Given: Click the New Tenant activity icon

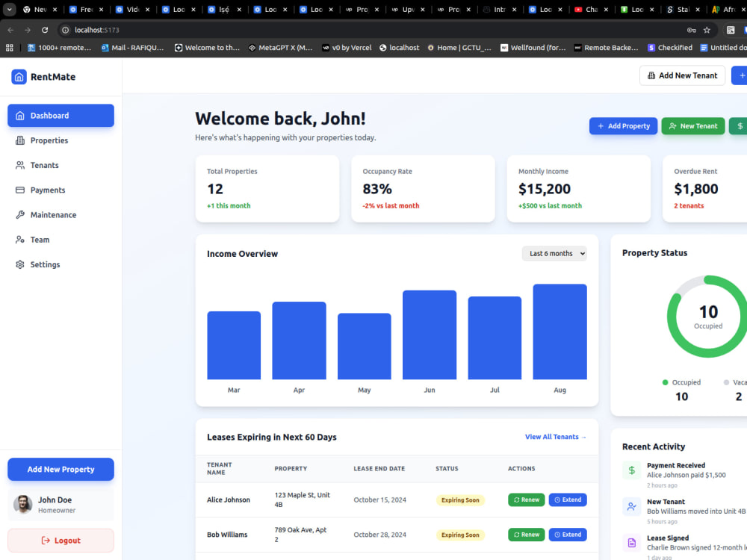Looking at the screenshot, I should [632, 507].
